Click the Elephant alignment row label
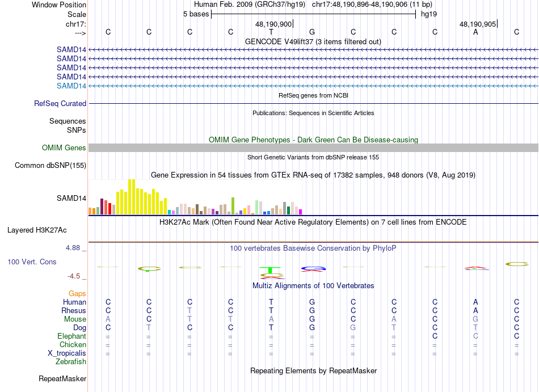Viewport: 539px width, 392px height. click(72, 336)
